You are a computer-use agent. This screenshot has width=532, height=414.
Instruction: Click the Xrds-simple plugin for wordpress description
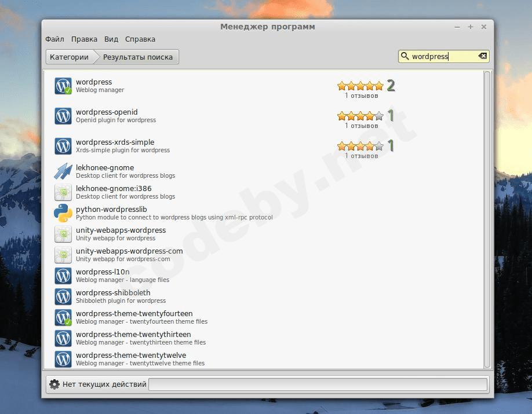123,150
